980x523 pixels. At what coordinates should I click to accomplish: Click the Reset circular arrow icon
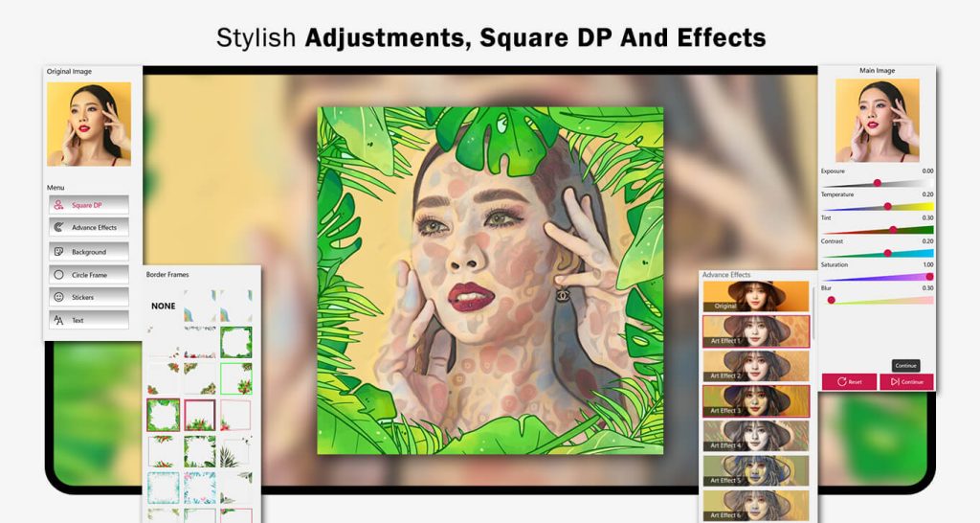[x=841, y=381]
